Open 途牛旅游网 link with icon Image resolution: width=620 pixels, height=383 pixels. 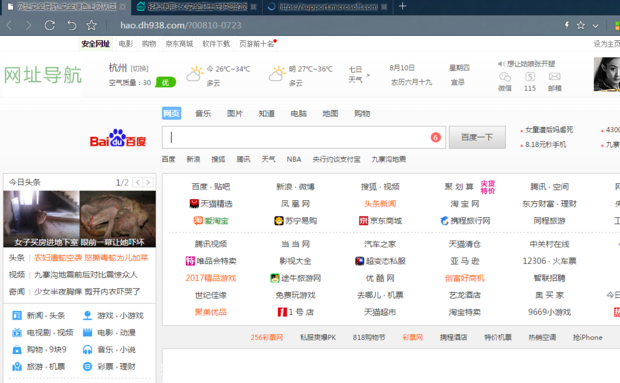click(295, 278)
